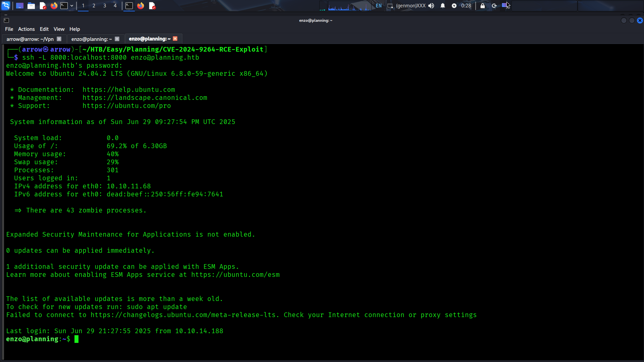Image resolution: width=644 pixels, height=362 pixels.
Task: Click the EN keyboard layout indicator
Action: pos(379,6)
